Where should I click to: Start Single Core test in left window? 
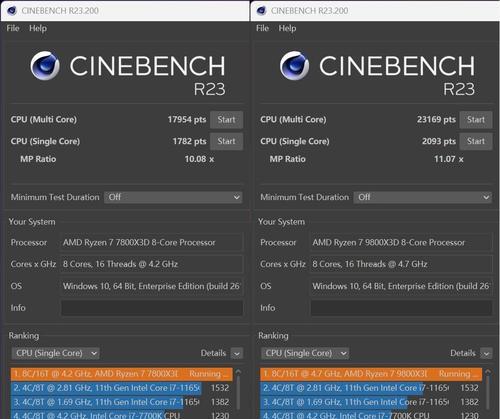coord(226,141)
